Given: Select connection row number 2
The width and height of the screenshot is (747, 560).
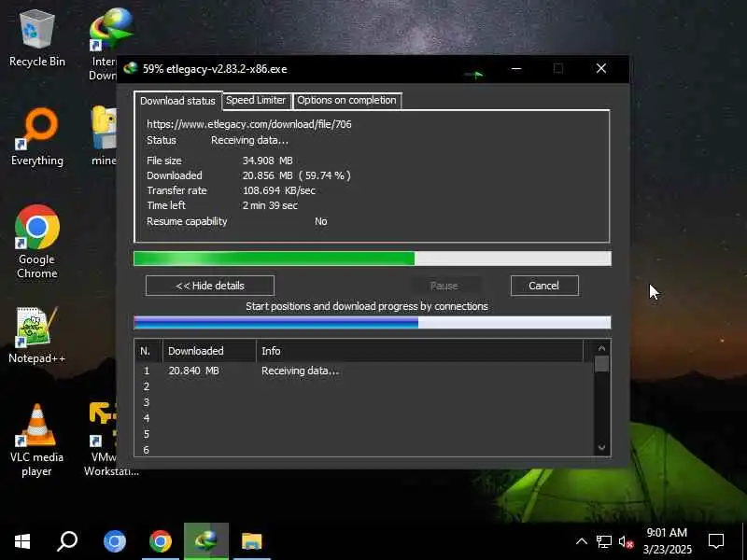Looking at the screenshot, I should [364, 386].
